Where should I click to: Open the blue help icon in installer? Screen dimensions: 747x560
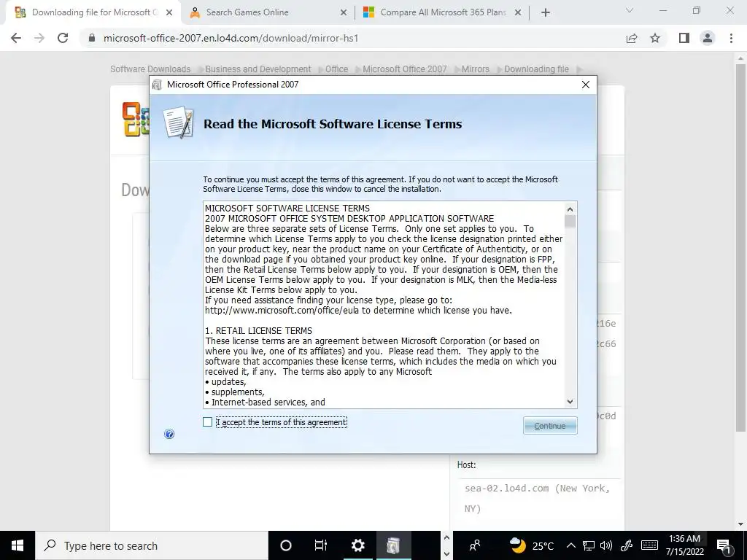tap(169, 434)
